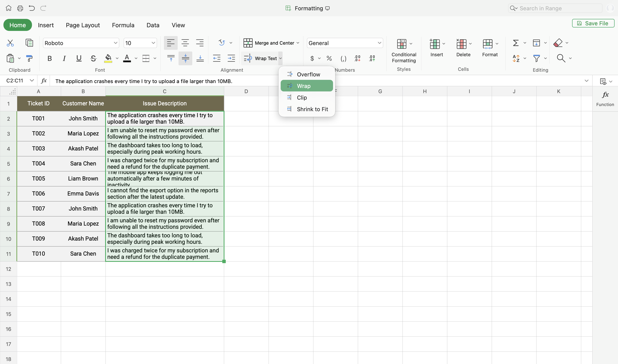Click the Top Align icon

(171, 58)
